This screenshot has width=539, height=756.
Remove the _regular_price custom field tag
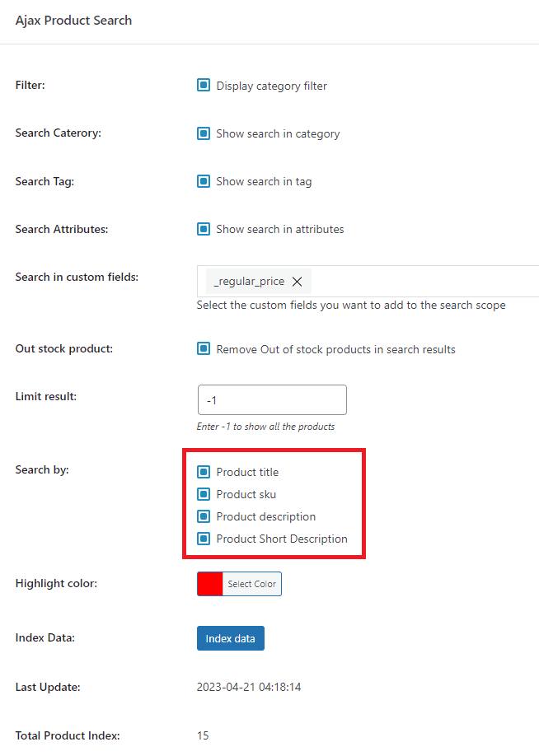297,282
